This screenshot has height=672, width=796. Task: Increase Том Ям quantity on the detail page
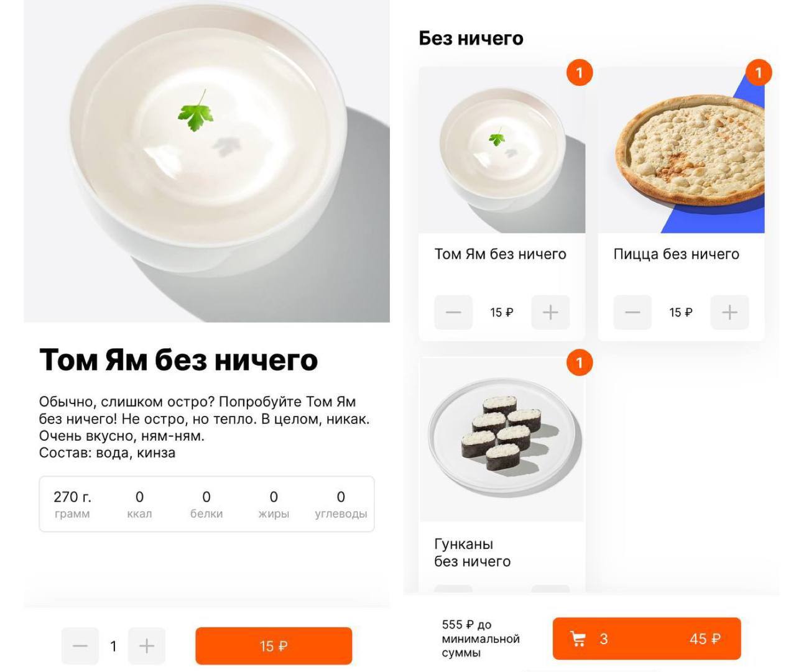147,646
